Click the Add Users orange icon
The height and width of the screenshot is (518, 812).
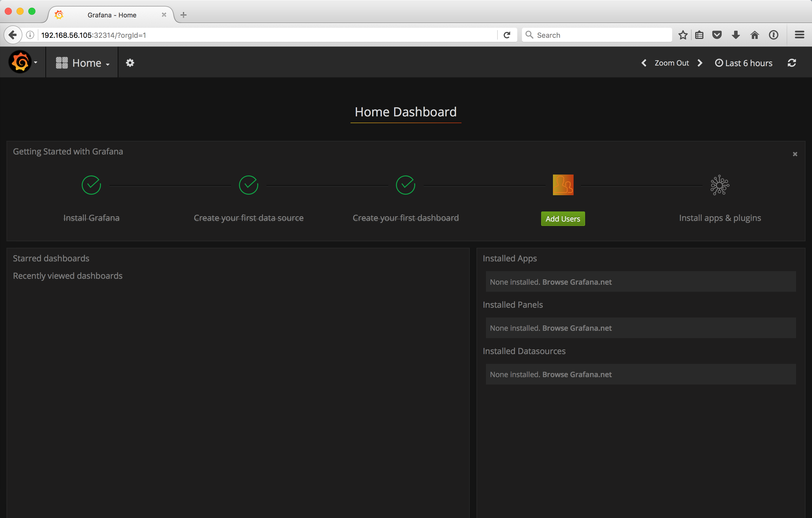[563, 185]
